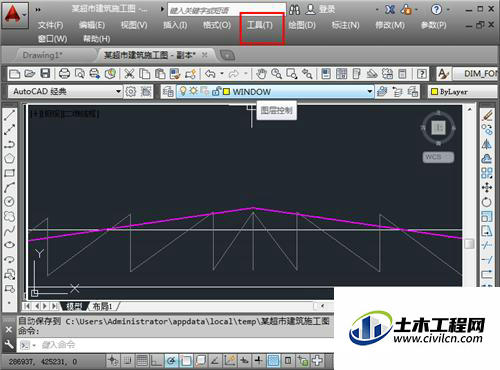Switch to the 布局1 layout tab
The image size is (500, 370).
pyautogui.click(x=102, y=306)
